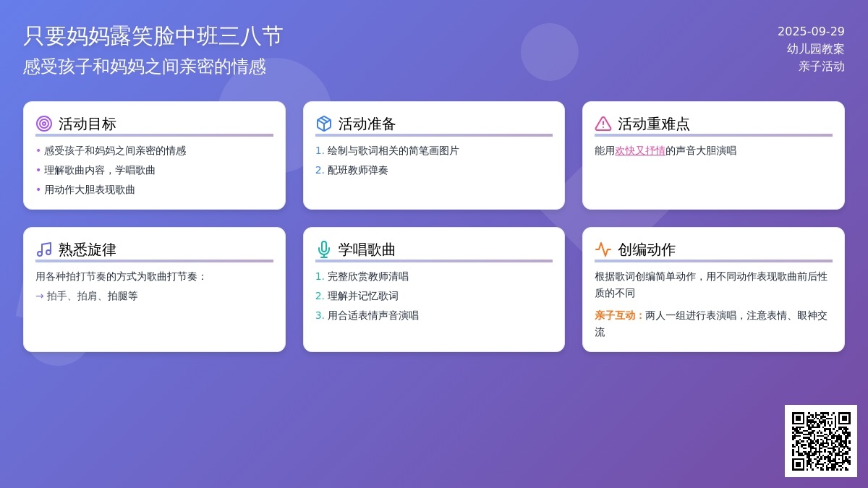Click the QR code image
868x488 pixels.
(821, 441)
